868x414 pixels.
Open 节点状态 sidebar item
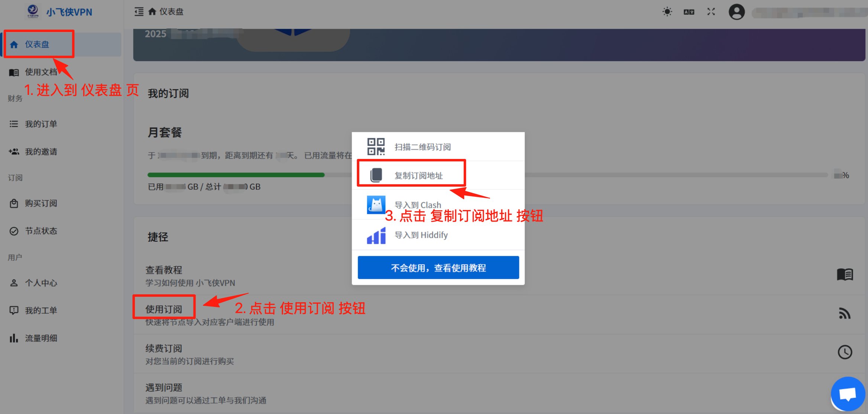pos(41,231)
